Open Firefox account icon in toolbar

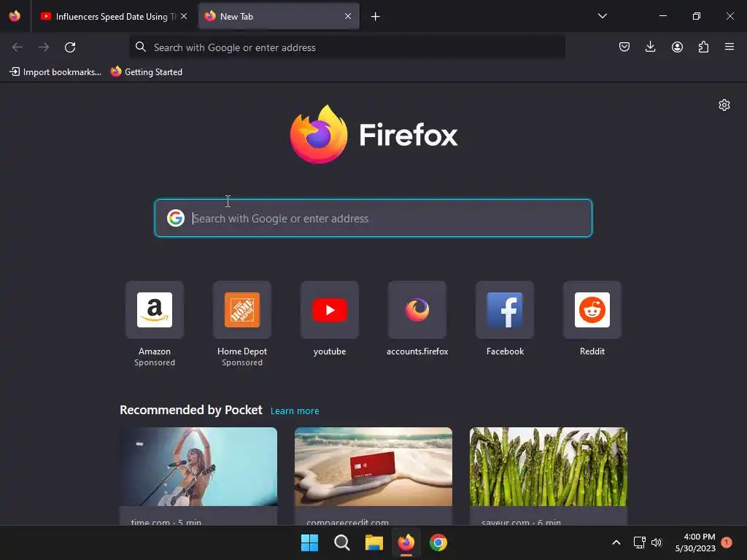(677, 47)
